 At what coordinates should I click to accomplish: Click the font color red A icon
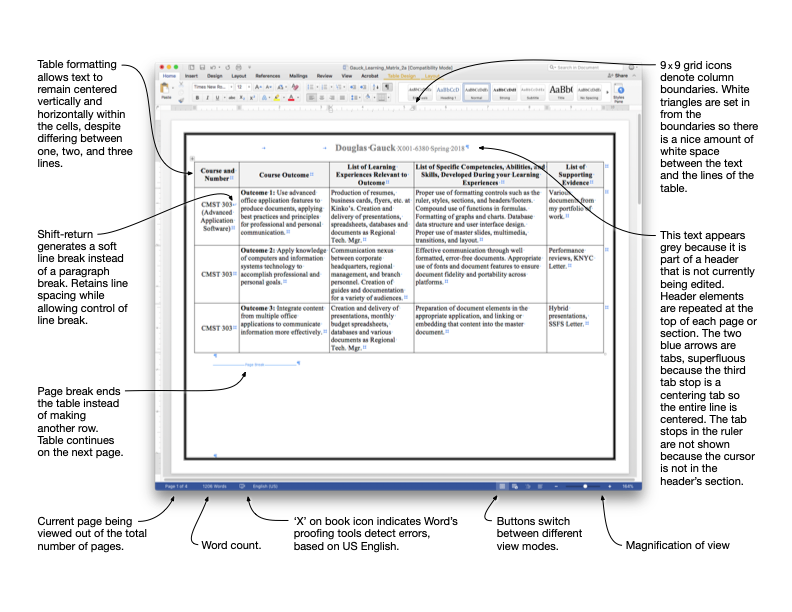(x=291, y=98)
